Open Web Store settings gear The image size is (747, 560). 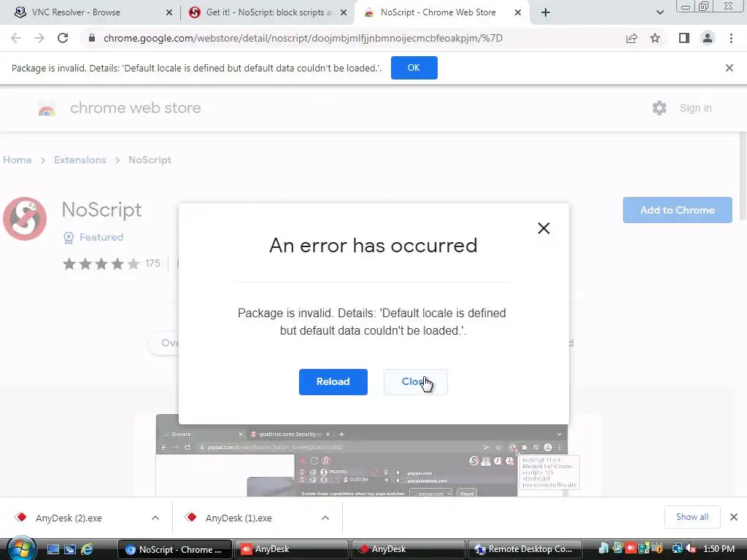tap(659, 108)
